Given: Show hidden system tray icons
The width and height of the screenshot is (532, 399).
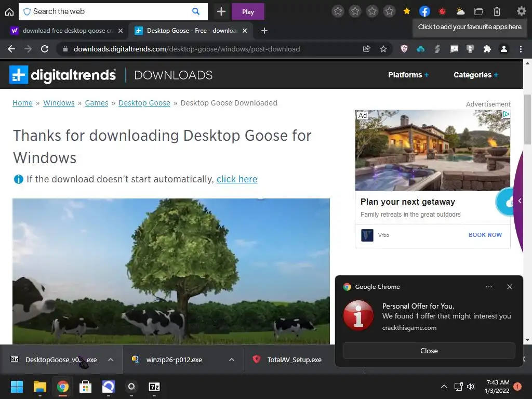Looking at the screenshot, I should pos(444,387).
